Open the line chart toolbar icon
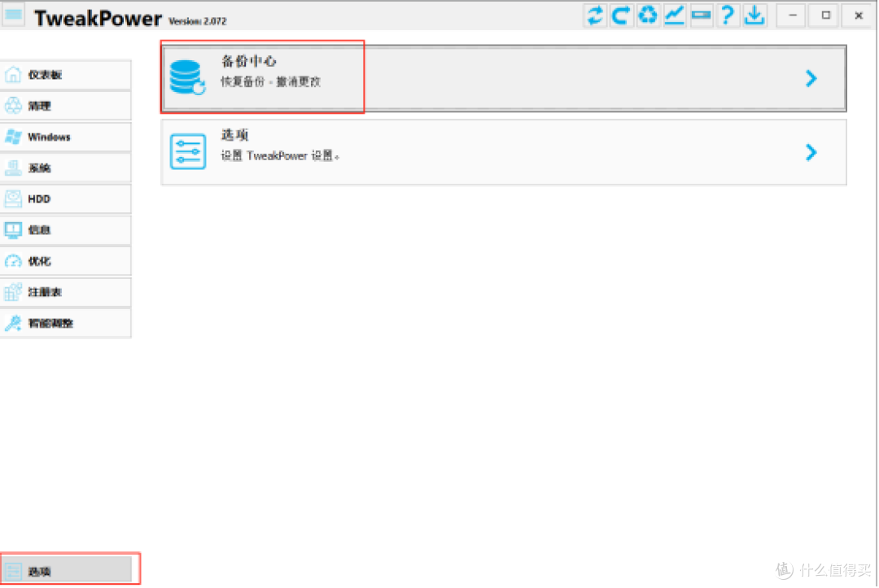 click(674, 15)
